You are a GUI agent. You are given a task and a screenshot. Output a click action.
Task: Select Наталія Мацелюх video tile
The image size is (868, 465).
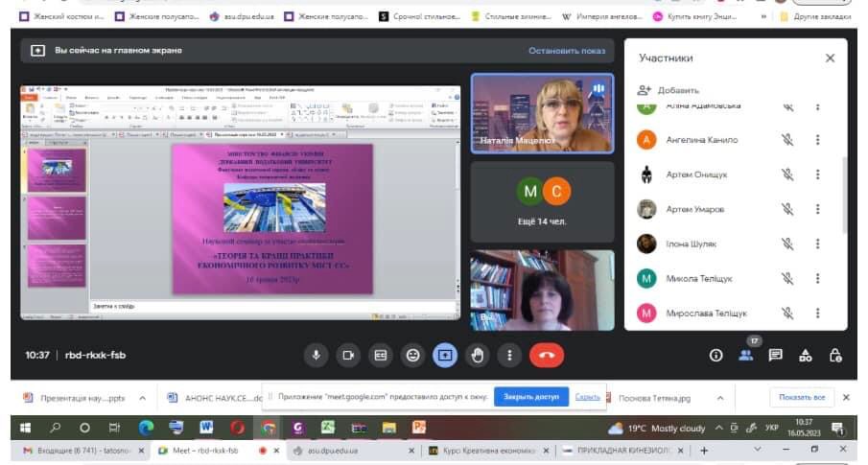point(542,113)
